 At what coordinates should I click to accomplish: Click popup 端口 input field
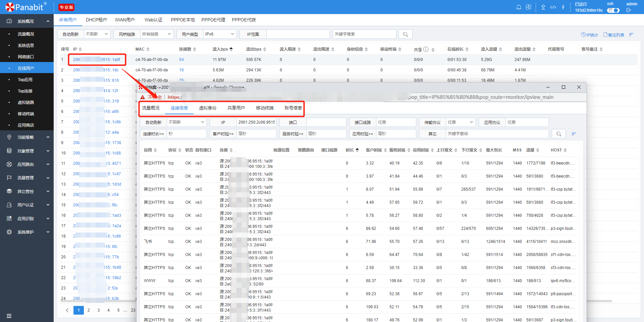tap(326, 122)
